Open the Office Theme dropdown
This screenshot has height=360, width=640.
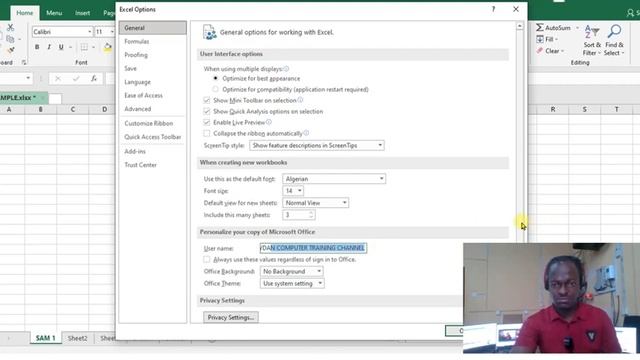[x=292, y=283]
